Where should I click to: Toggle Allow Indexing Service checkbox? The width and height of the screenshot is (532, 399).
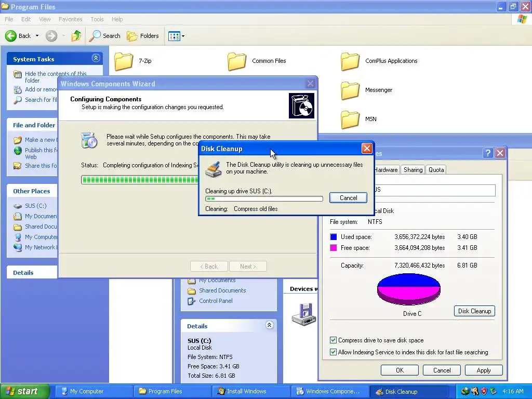pyautogui.click(x=333, y=352)
